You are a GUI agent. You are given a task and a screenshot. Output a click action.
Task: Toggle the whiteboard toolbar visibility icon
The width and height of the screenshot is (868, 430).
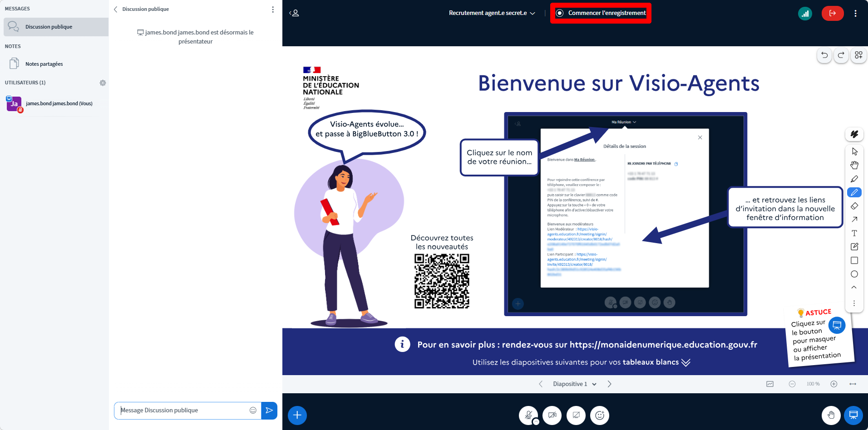click(x=770, y=384)
